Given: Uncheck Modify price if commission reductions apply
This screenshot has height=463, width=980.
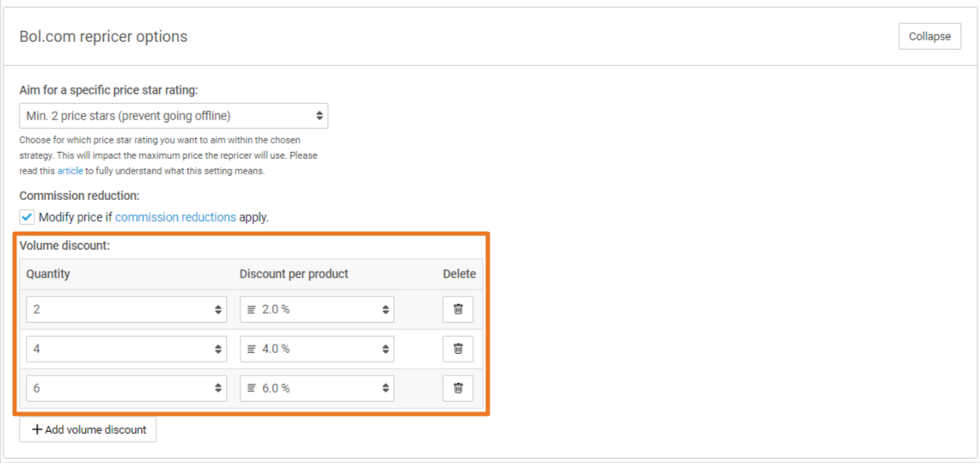Looking at the screenshot, I should (27, 217).
